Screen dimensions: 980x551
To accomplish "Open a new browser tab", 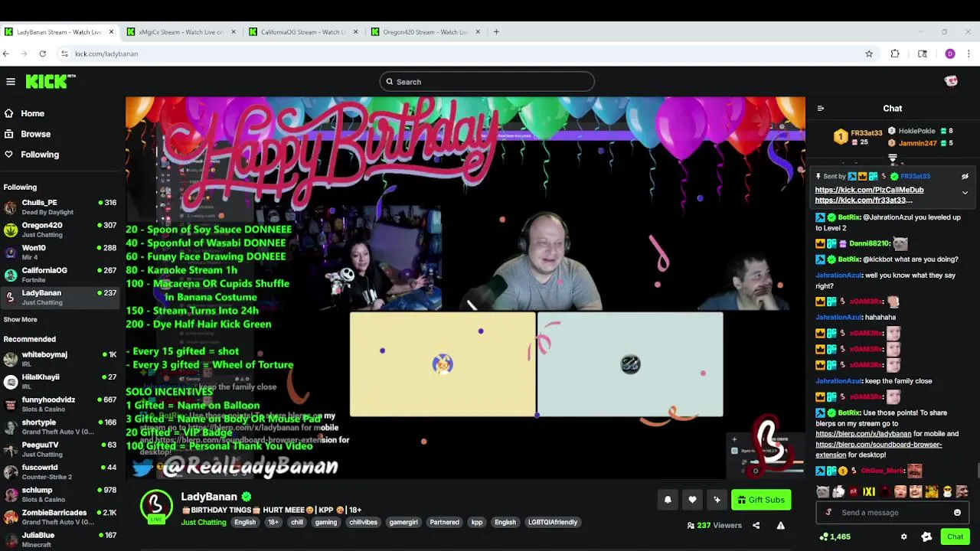I will point(496,32).
